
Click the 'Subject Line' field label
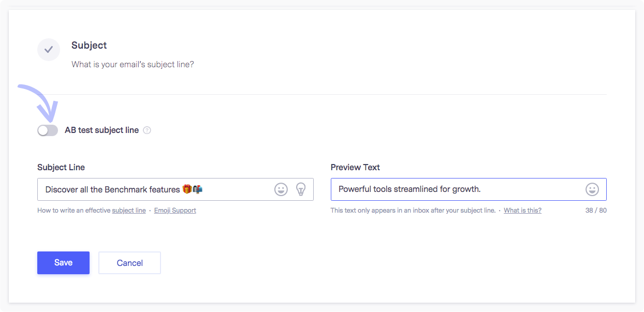[61, 167]
